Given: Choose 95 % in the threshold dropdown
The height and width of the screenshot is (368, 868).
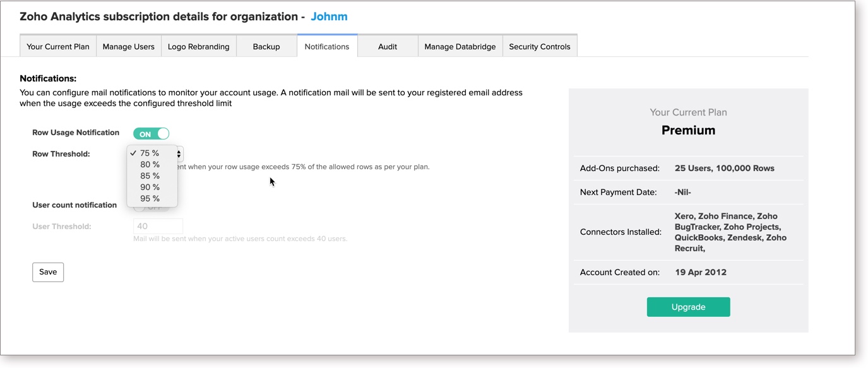Looking at the screenshot, I should point(150,199).
